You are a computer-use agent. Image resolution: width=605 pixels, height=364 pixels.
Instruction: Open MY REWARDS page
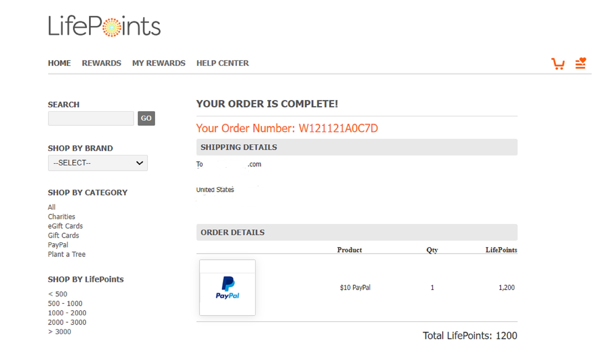coord(158,63)
